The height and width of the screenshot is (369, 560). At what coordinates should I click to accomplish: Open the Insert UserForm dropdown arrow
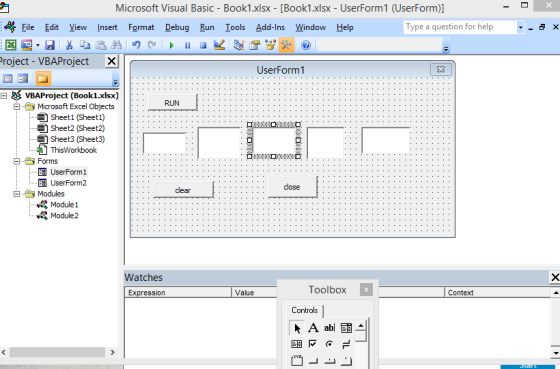click(x=38, y=45)
